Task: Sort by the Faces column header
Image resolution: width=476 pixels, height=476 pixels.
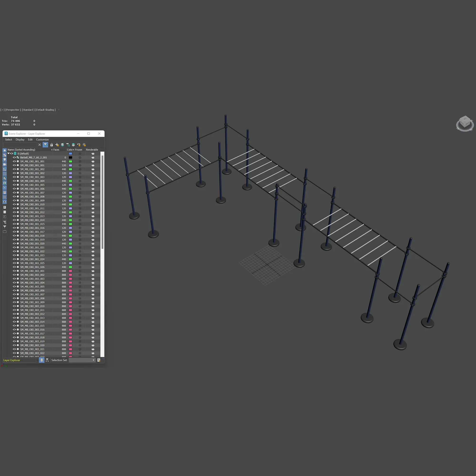Action: click(56, 149)
